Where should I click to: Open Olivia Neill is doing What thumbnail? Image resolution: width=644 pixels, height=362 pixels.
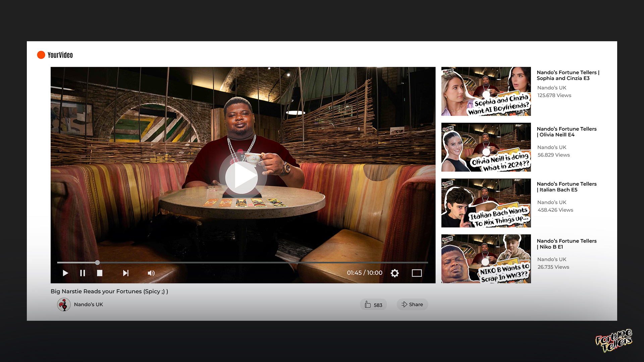486,147
